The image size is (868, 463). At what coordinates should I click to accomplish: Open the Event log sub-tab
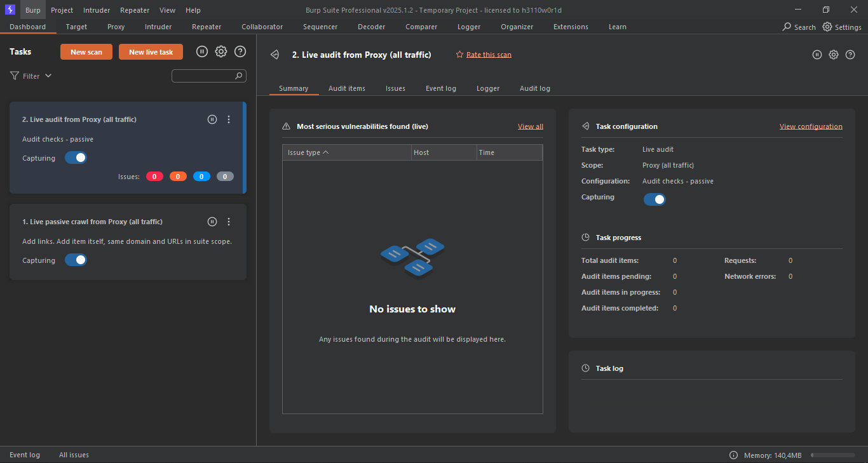[441, 88]
